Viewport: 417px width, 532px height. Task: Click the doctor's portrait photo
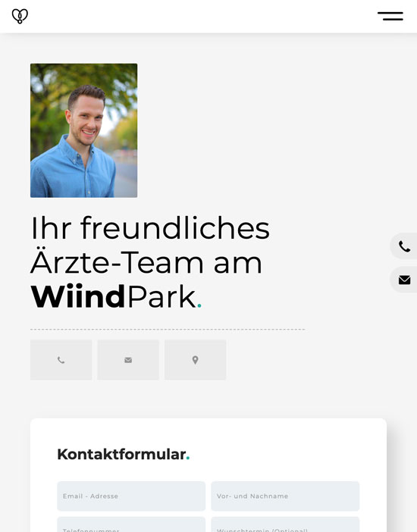click(84, 130)
